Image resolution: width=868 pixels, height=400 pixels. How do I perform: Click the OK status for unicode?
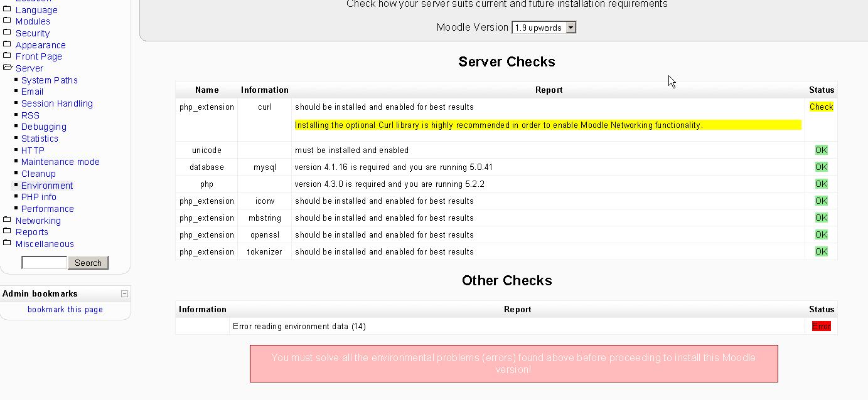[821, 150]
